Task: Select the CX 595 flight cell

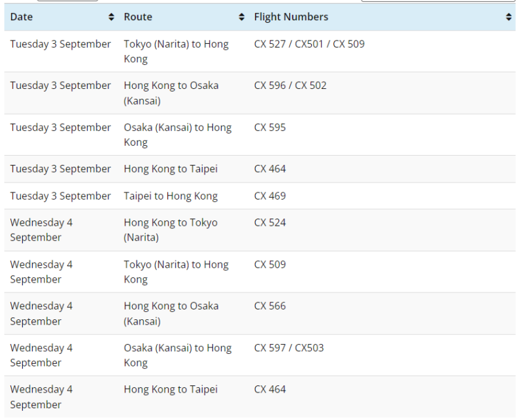Action: tap(270, 128)
